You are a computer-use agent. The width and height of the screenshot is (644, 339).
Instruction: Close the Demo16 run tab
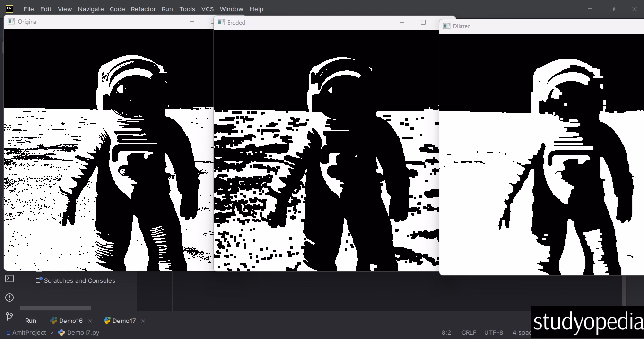click(90, 321)
